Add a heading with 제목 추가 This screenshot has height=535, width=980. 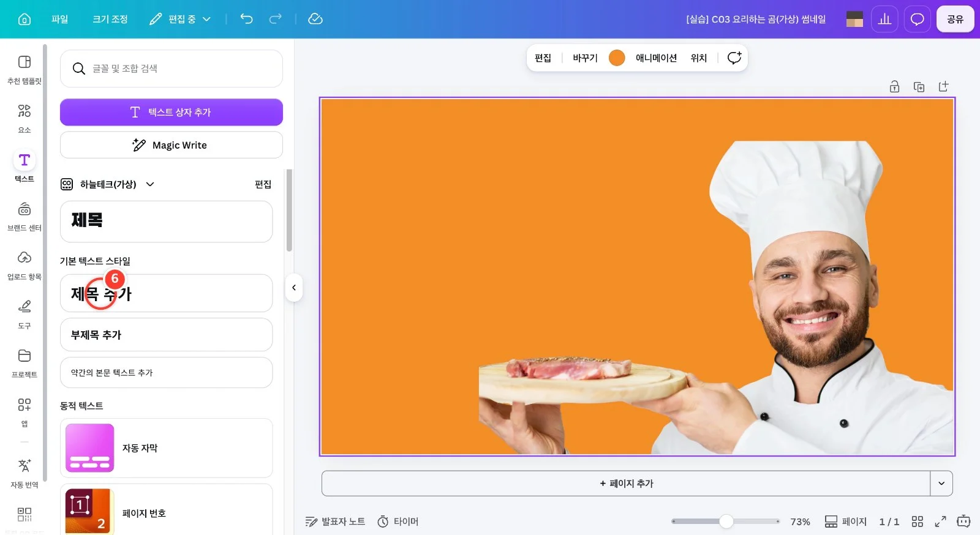click(x=166, y=293)
